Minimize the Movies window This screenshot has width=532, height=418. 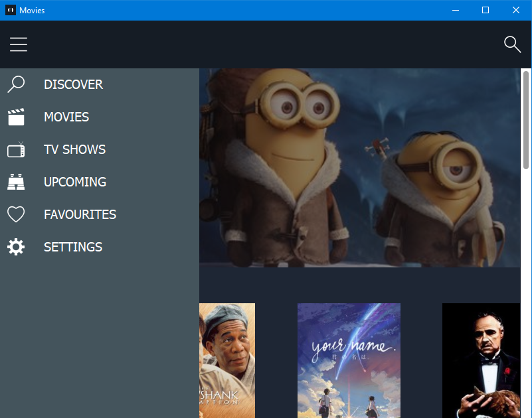click(456, 10)
